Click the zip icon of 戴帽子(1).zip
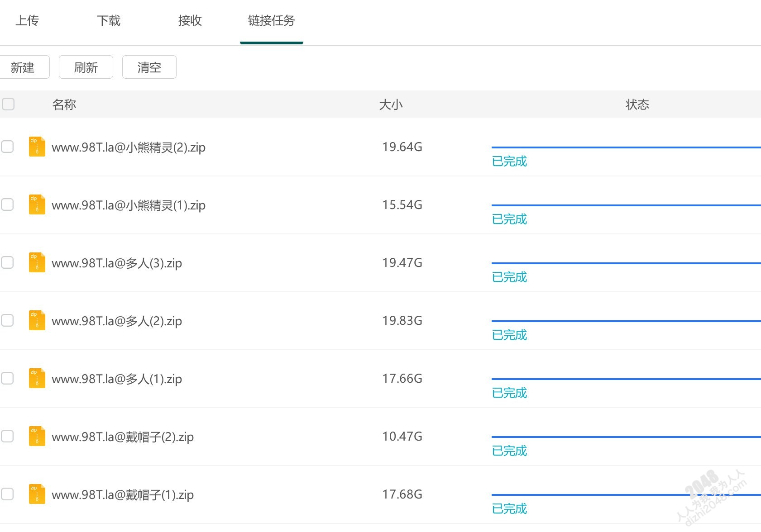The image size is (761, 532). pyautogui.click(x=37, y=494)
